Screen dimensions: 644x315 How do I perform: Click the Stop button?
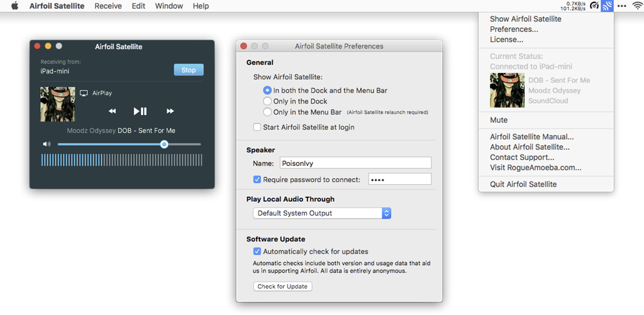pos(189,70)
